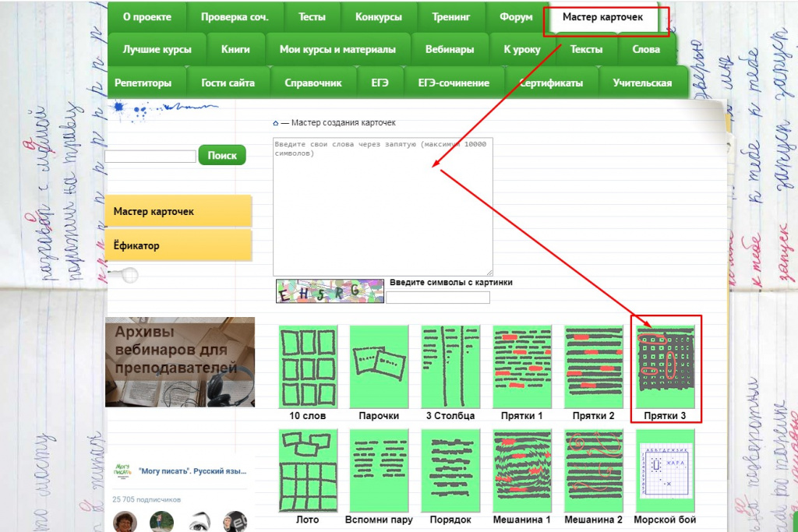The height and width of the screenshot is (532, 798).
Task: Open the webinar archives banner image
Action: pyautogui.click(x=180, y=362)
